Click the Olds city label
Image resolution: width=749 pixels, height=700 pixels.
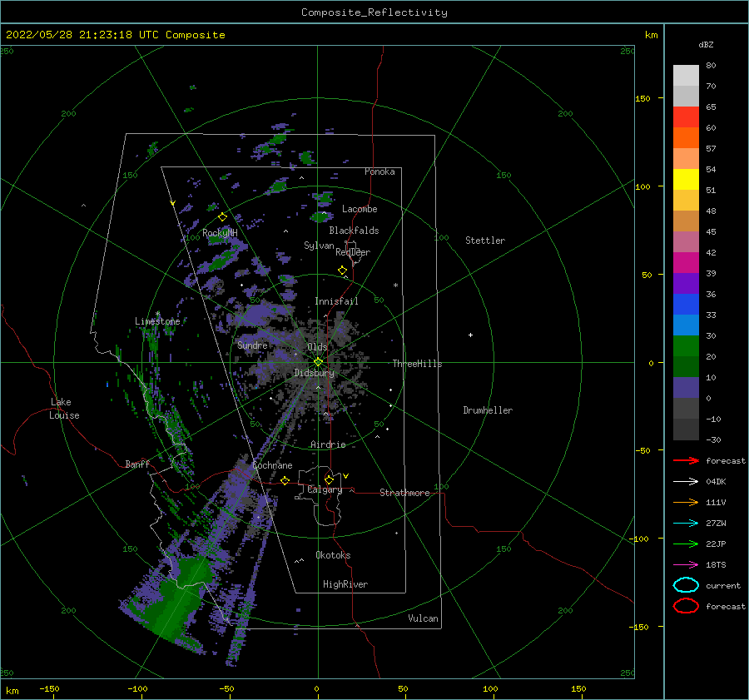tap(317, 347)
